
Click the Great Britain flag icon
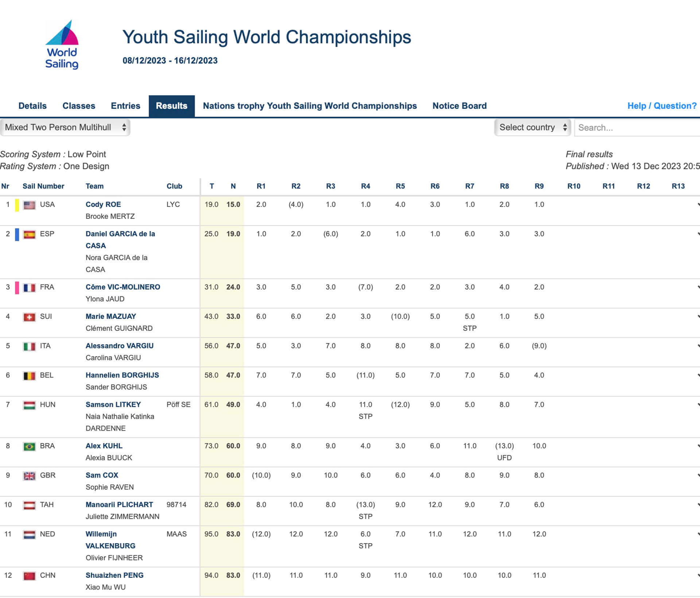(x=29, y=476)
